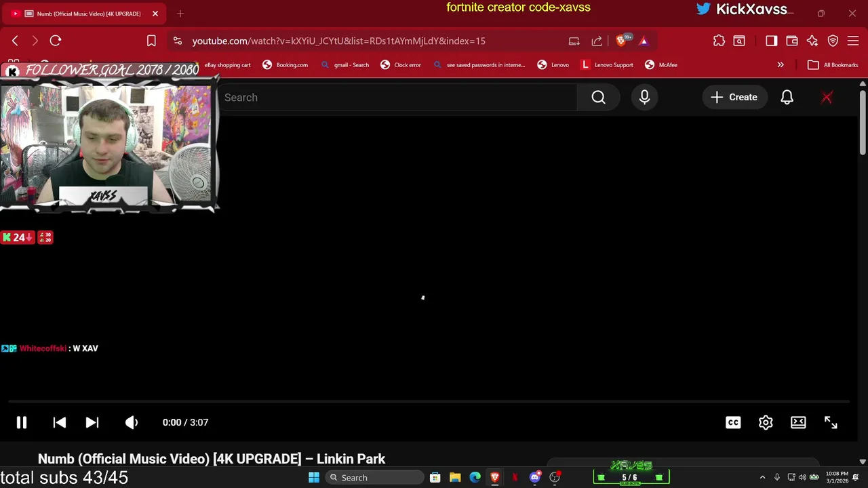Open the browser main hamburger menu
This screenshot has height=488, width=868.
[853, 41]
